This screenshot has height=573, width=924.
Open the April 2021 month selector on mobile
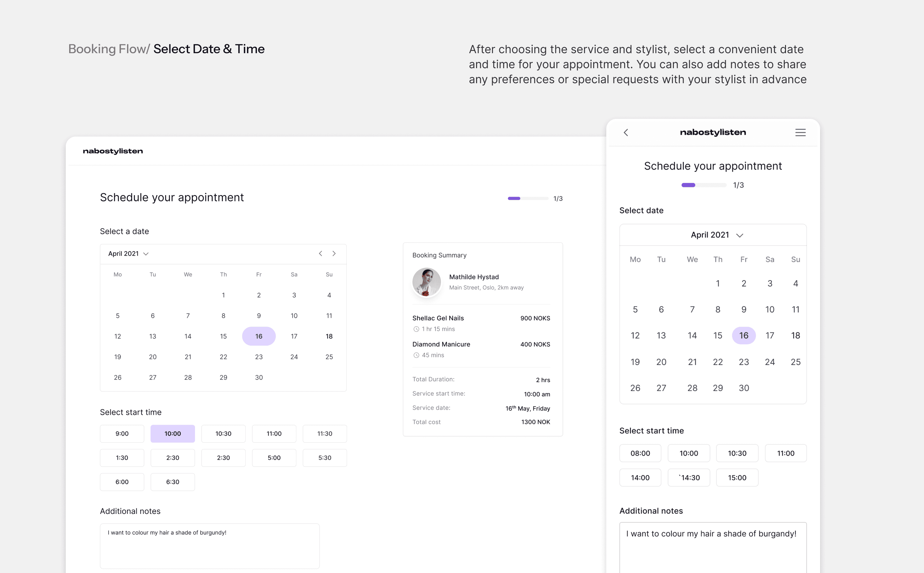(x=710, y=235)
